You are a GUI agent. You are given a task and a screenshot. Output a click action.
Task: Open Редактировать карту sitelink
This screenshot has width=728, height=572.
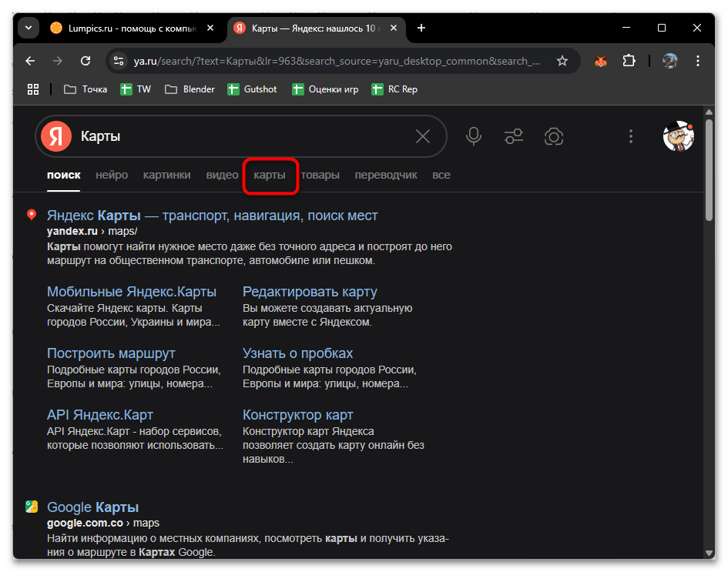[310, 291]
